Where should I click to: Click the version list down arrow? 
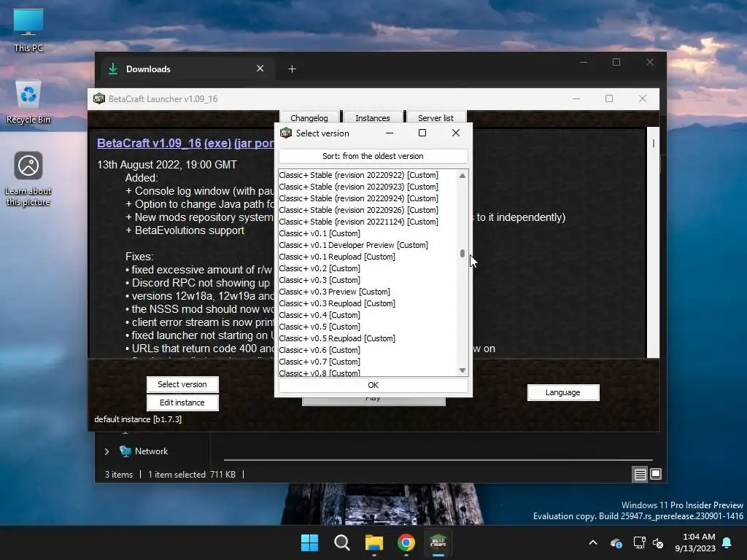click(x=462, y=370)
